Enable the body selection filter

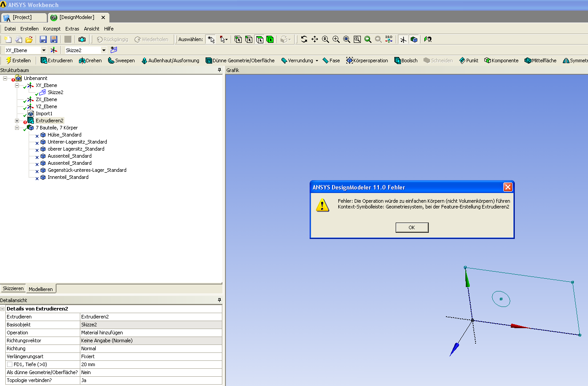pyautogui.click(x=270, y=39)
